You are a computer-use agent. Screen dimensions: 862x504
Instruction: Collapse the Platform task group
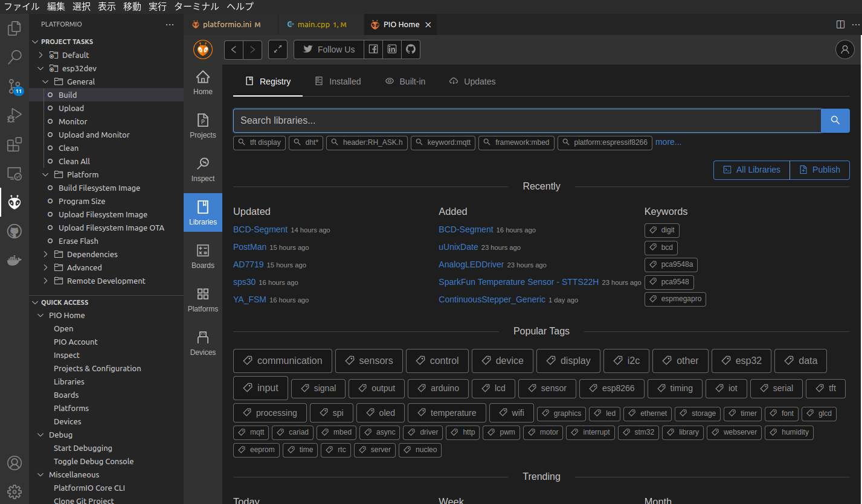coord(45,174)
